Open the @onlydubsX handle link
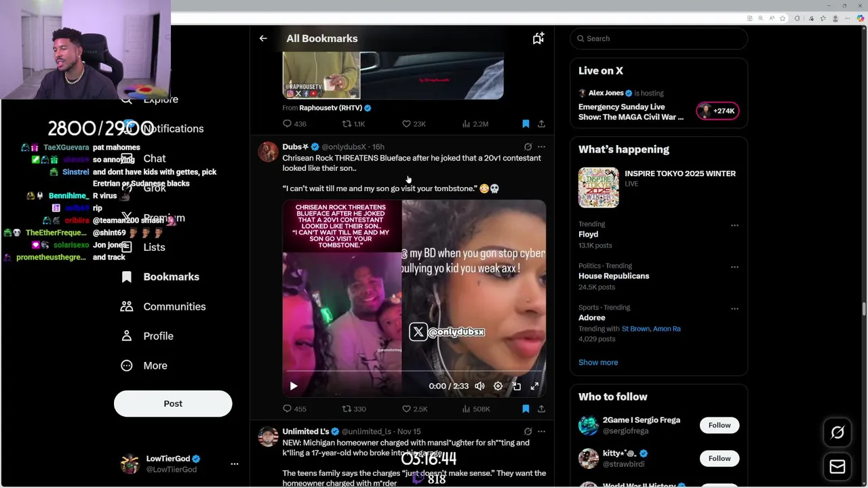The height and width of the screenshot is (488, 868). pos(344,146)
